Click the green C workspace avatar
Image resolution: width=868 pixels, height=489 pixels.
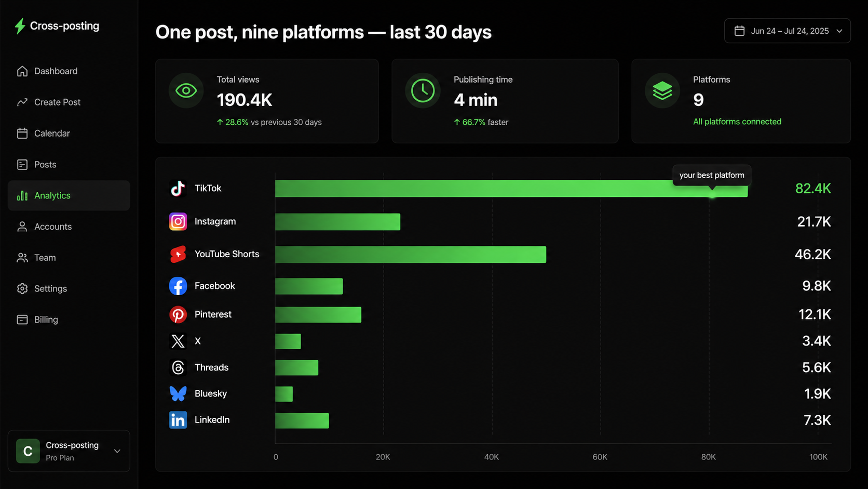[28, 451]
